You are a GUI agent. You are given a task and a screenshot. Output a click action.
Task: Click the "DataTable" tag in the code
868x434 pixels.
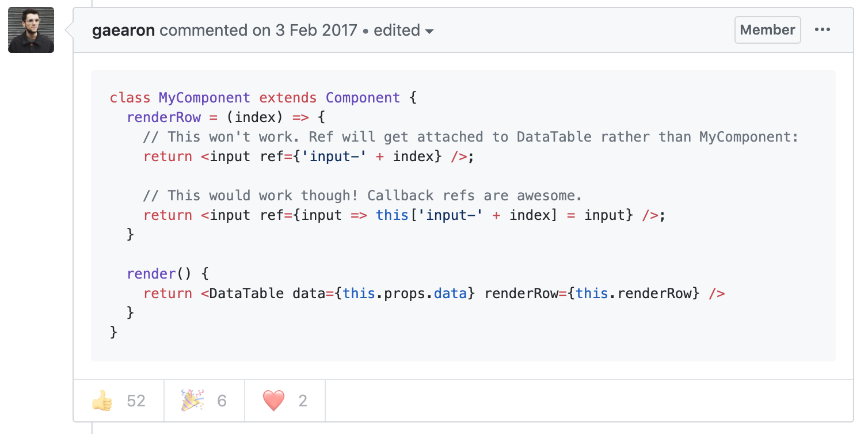pyautogui.click(x=246, y=294)
